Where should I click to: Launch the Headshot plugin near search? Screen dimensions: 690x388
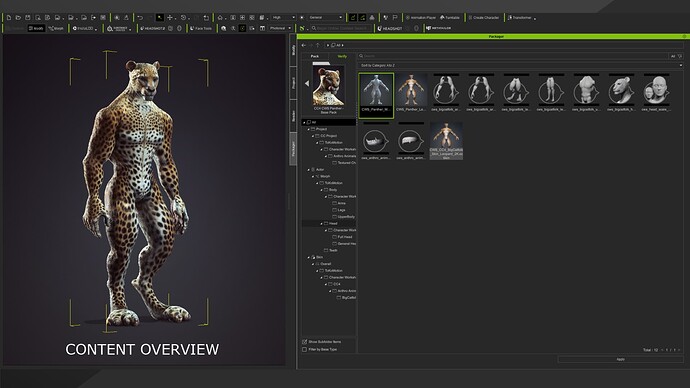(x=390, y=28)
